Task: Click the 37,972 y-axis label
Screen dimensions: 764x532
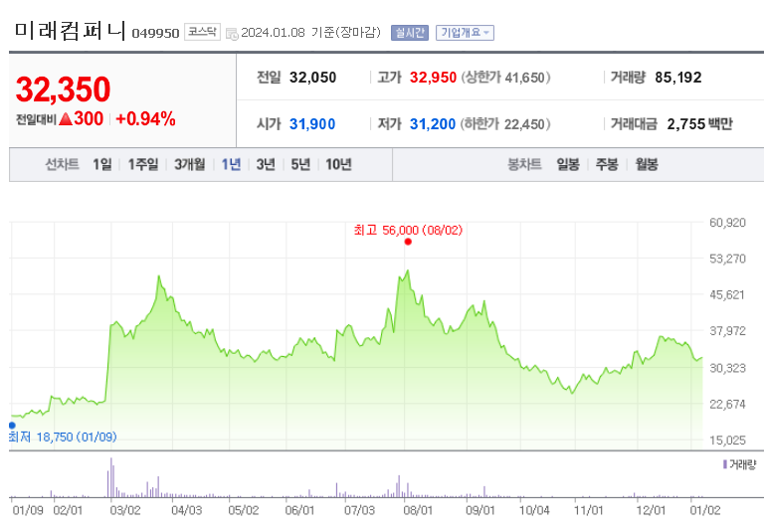Action: [x=727, y=331]
